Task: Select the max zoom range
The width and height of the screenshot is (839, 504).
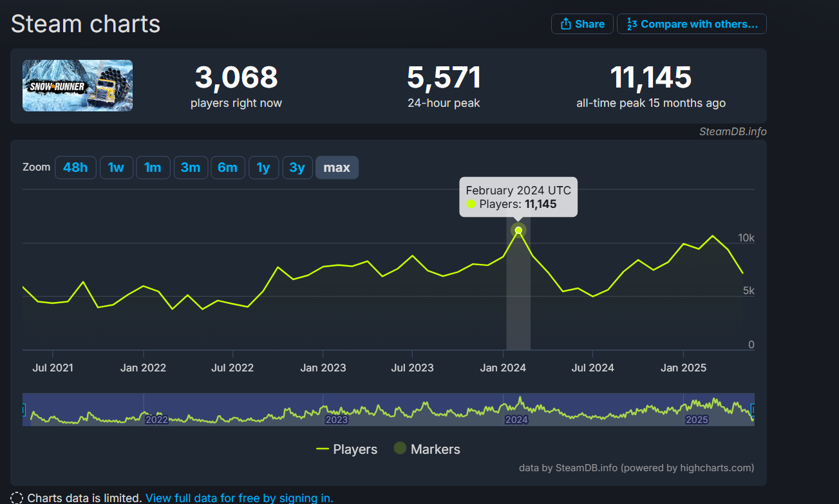Action: click(x=337, y=167)
